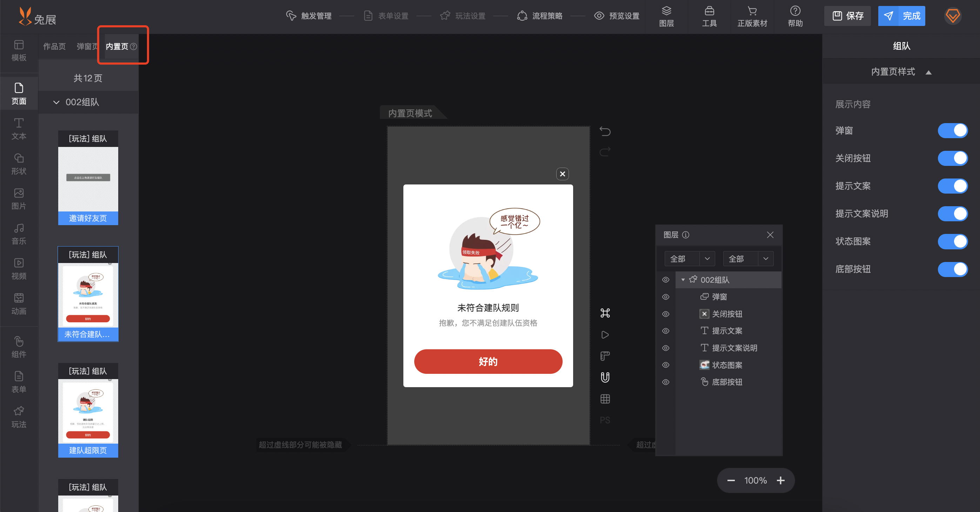The width and height of the screenshot is (980, 512).
Task: Toggle the 状态图案 display switch
Action: [953, 242]
